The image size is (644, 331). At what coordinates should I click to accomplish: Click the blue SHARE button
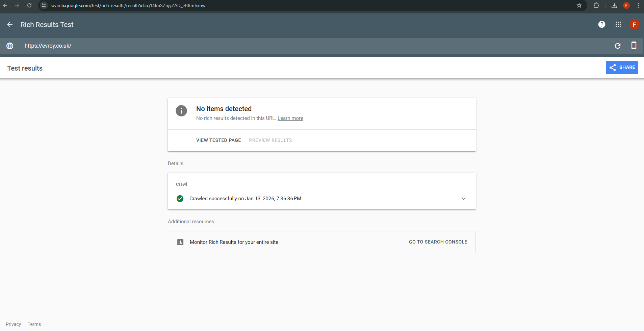621,68
